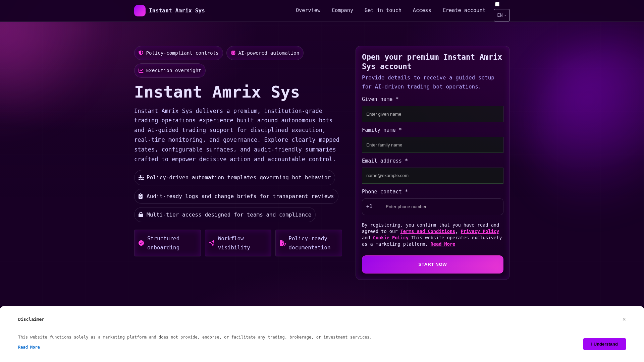644x362 pixels.
Task: Click the START NOW button
Action: 433,264
